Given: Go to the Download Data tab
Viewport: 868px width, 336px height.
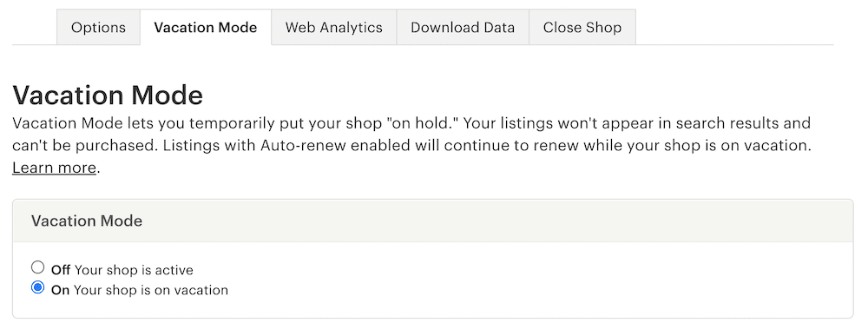Looking at the screenshot, I should click(463, 27).
